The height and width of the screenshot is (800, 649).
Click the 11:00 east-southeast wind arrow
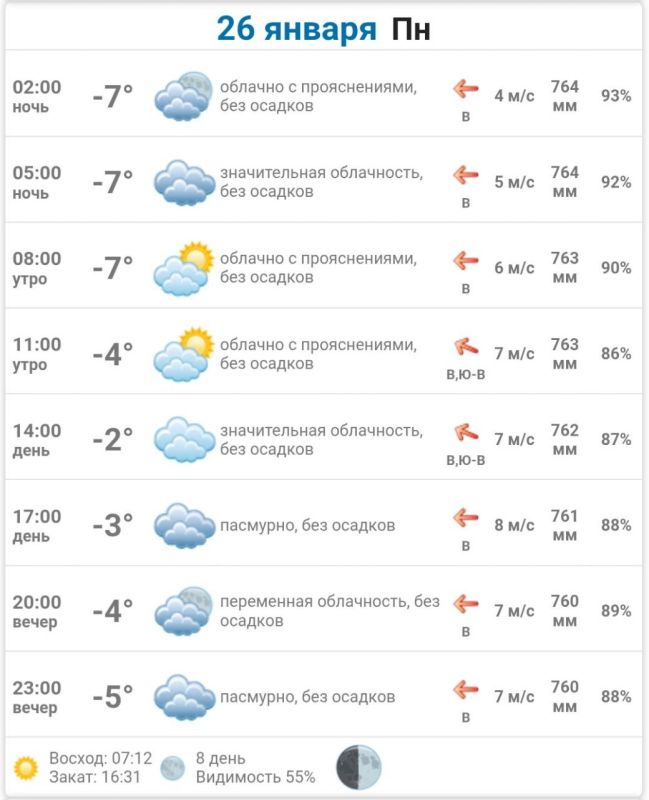(x=465, y=347)
